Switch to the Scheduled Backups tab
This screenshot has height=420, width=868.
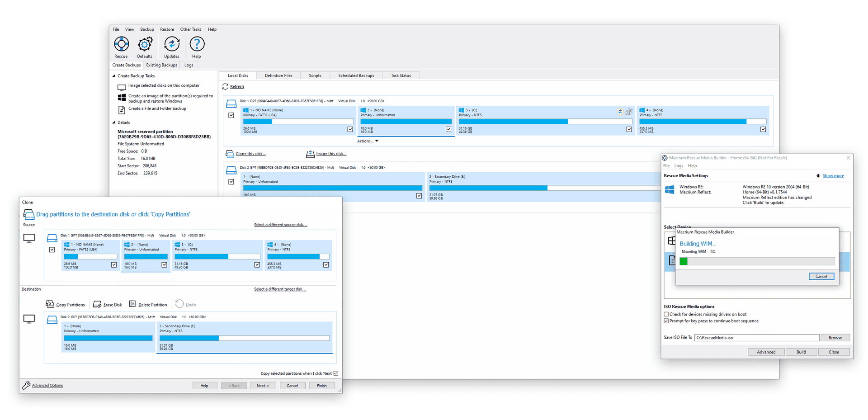point(356,76)
